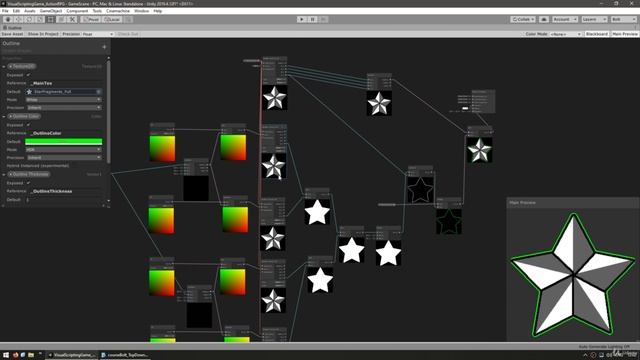Add a new property with plus icon

point(104,47)
